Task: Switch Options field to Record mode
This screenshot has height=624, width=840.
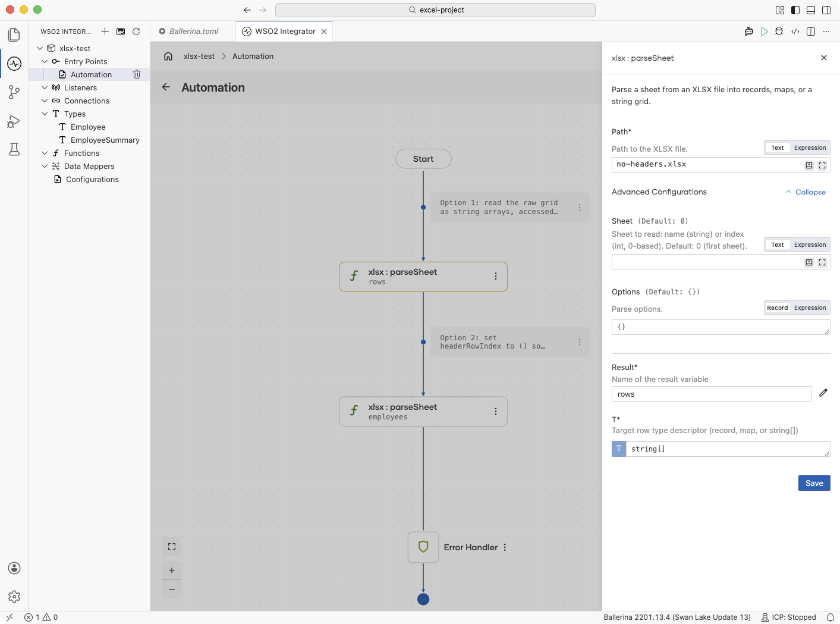Action: (x=778, y=308)
